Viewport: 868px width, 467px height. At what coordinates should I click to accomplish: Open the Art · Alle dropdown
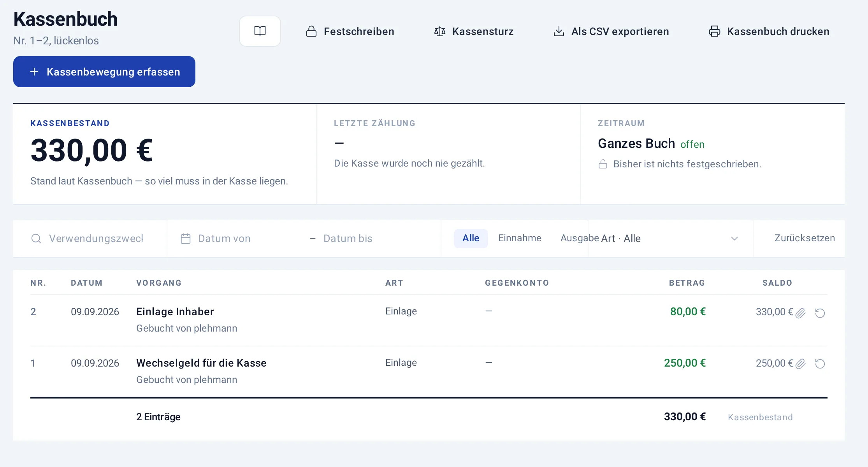point(670,239)
